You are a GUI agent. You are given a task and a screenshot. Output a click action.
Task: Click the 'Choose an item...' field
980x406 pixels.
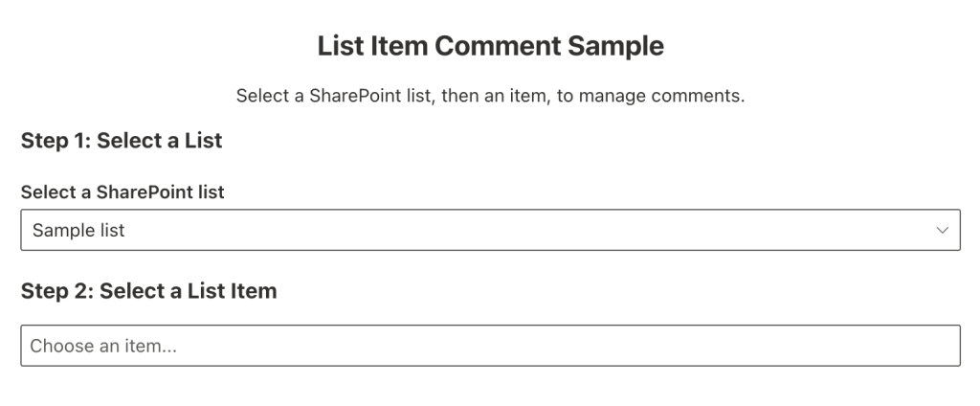tap(490, 346)
